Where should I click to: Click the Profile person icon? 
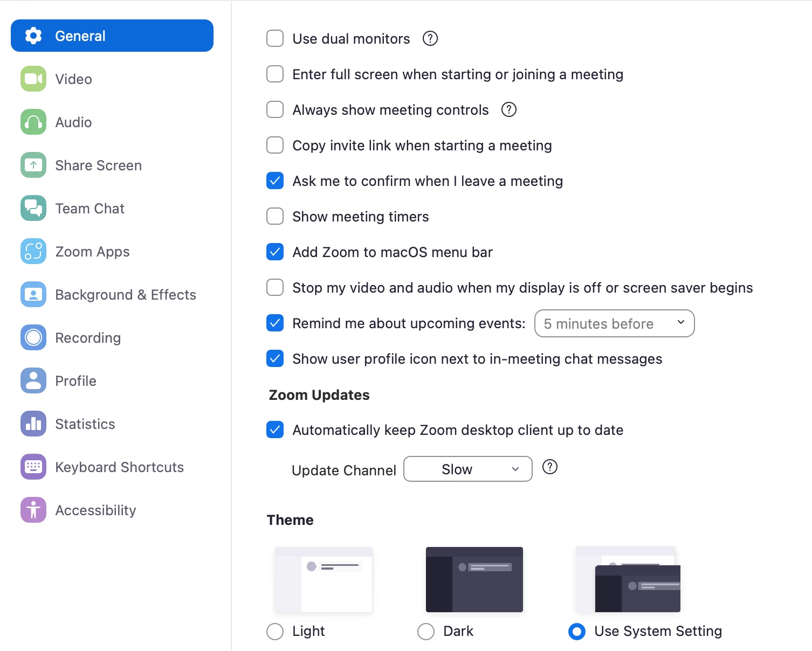(x=33, y=380)
